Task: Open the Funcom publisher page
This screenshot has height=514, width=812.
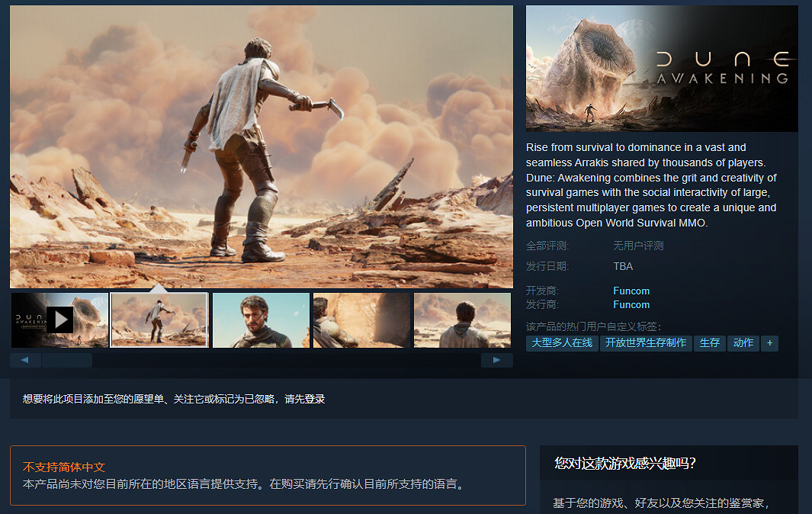Action: [x=631, y=304]
